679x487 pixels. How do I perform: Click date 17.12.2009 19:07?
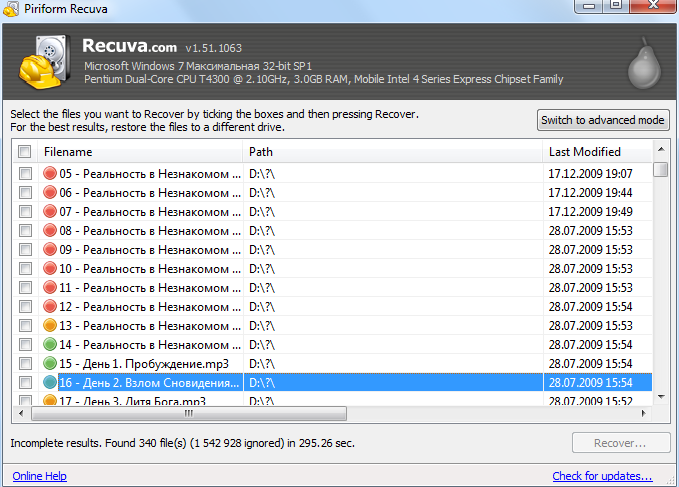(x=590, y=174)
